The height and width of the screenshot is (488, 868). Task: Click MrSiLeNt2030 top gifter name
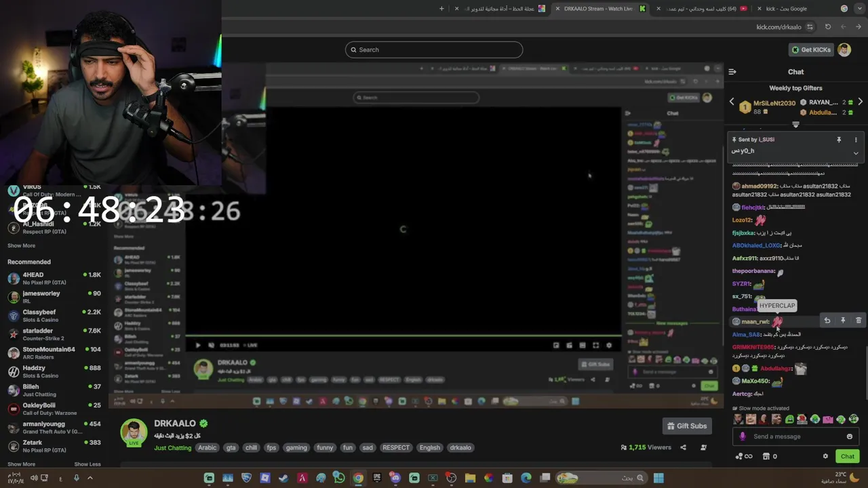click(774, 103)
